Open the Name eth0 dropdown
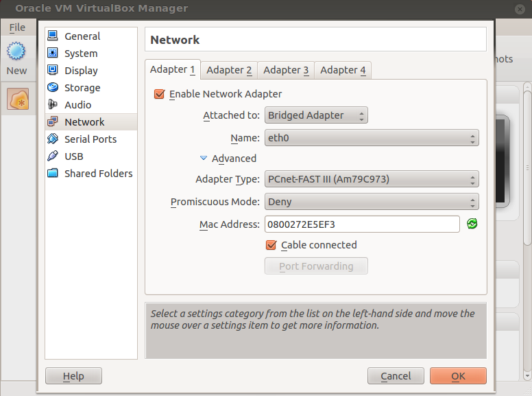 click(372, 138)
